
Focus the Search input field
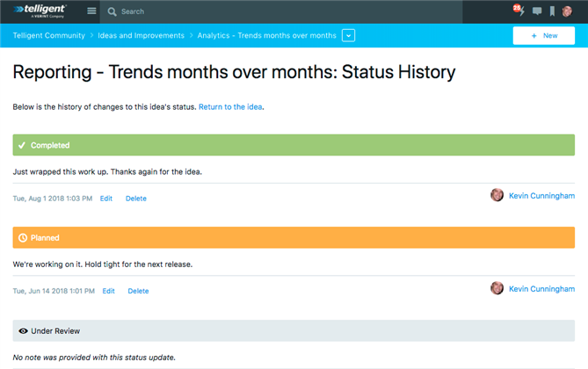point(281,11)
